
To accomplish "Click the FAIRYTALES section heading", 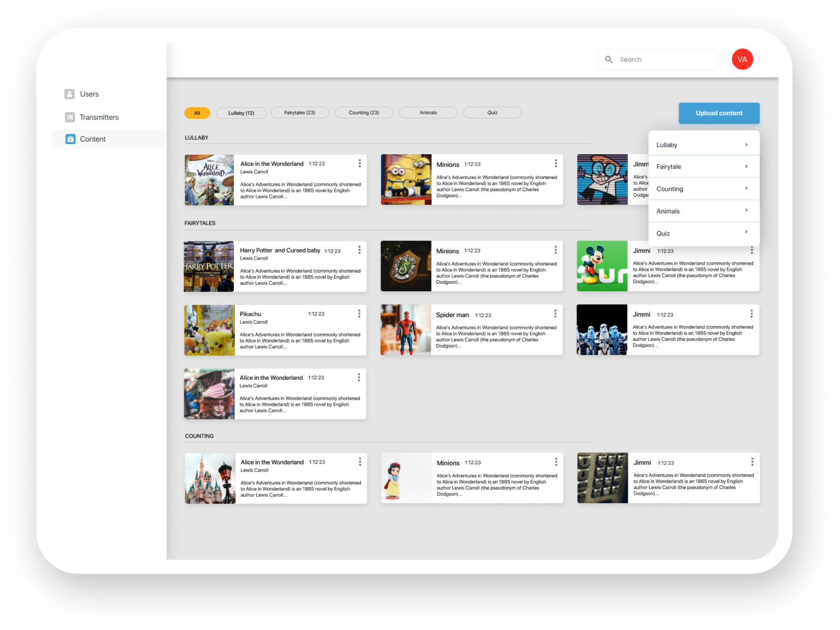I will click(200, 223).
